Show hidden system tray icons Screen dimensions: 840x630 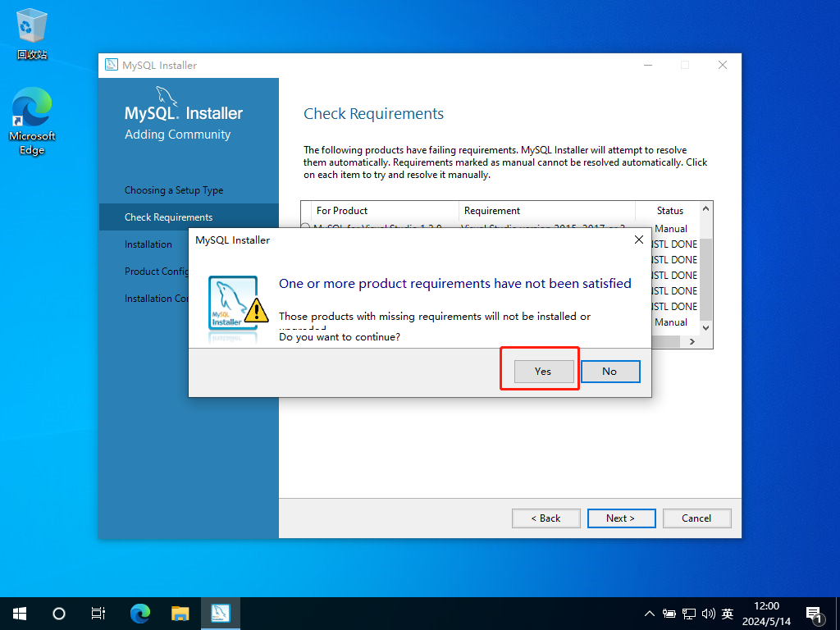point(650,614)
